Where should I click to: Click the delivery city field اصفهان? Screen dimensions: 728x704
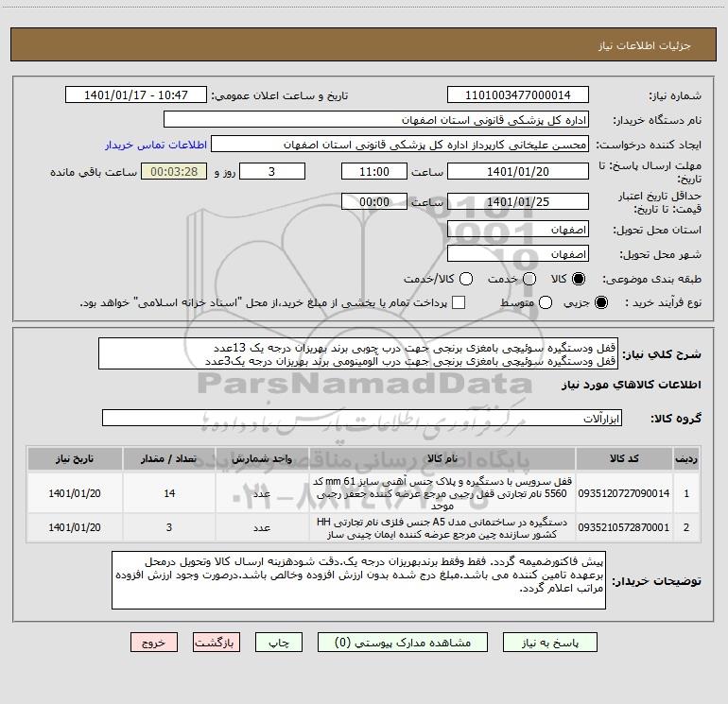(518, 253)
